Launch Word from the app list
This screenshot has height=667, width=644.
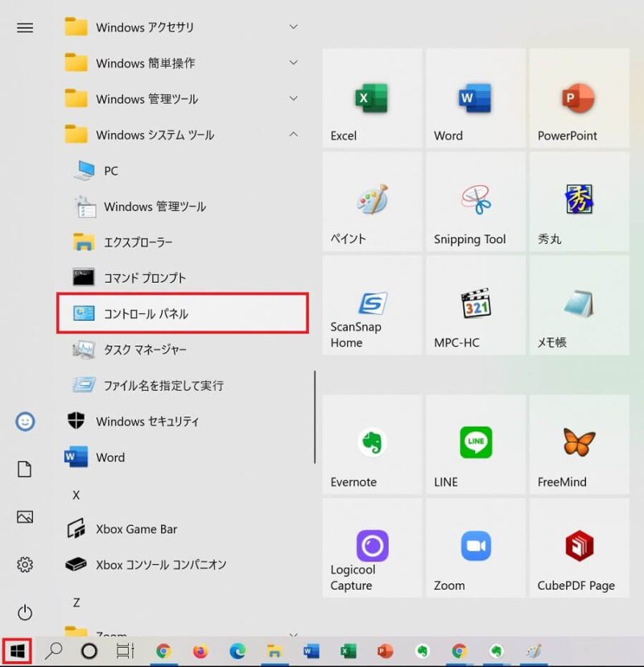(x=183, y=458)
